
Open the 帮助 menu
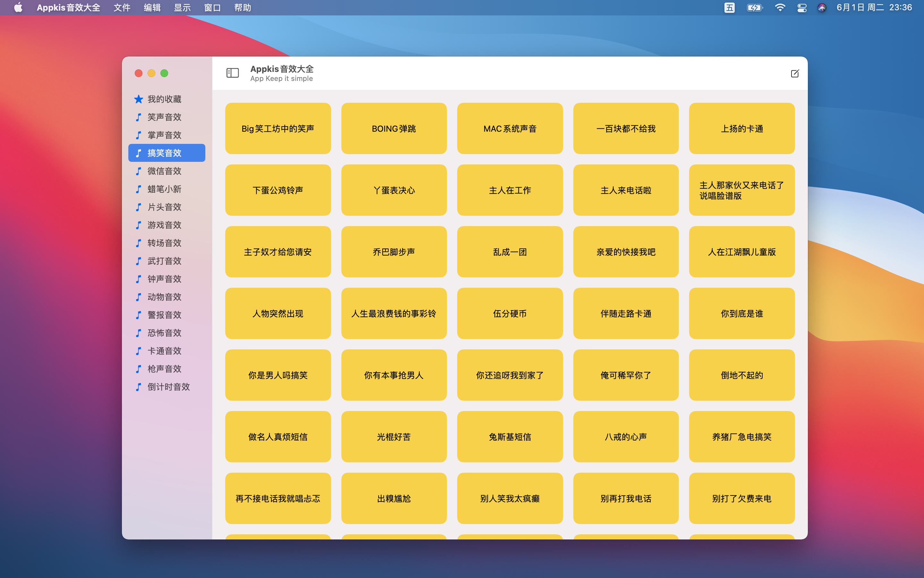pos(243,8)
